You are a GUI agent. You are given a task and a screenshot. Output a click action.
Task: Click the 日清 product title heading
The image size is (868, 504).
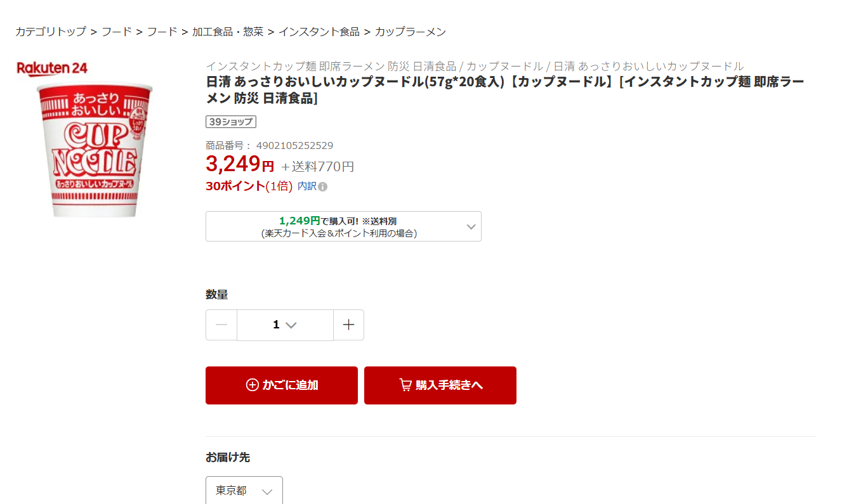504,90
